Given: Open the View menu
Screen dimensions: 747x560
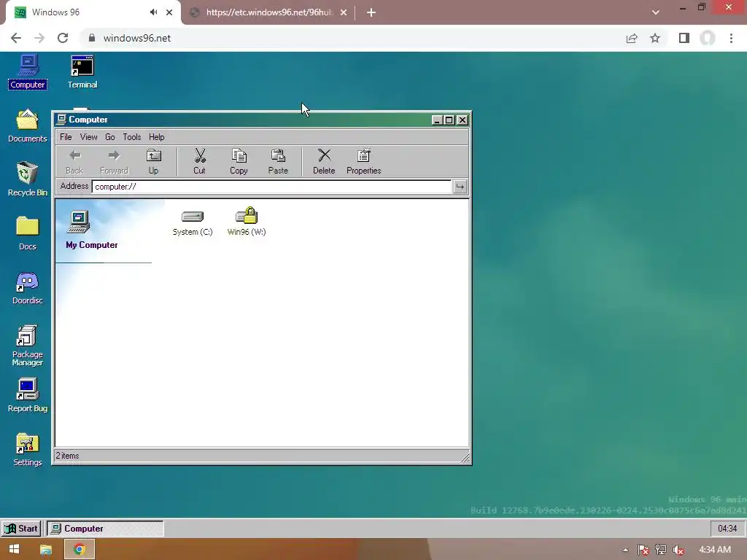Looking at the screenshot, I should 88,137.
